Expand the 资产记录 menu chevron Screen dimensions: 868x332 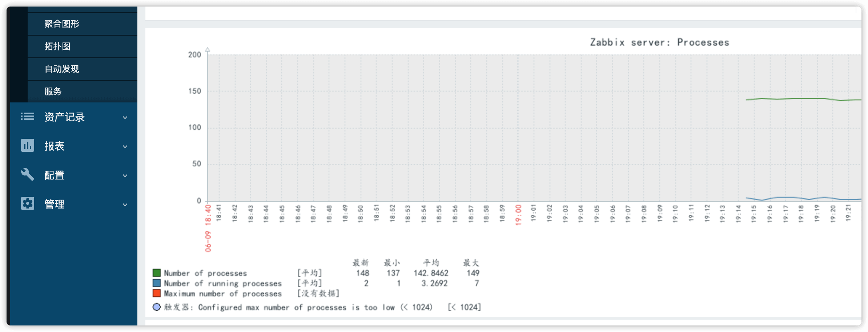125,117
